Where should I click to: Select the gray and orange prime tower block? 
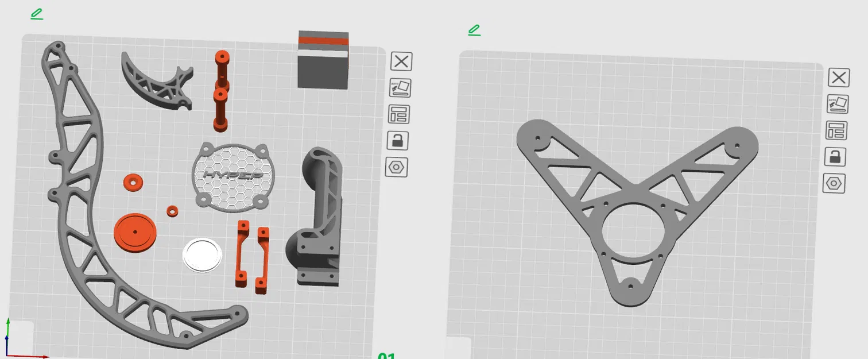tap(323, 60)
